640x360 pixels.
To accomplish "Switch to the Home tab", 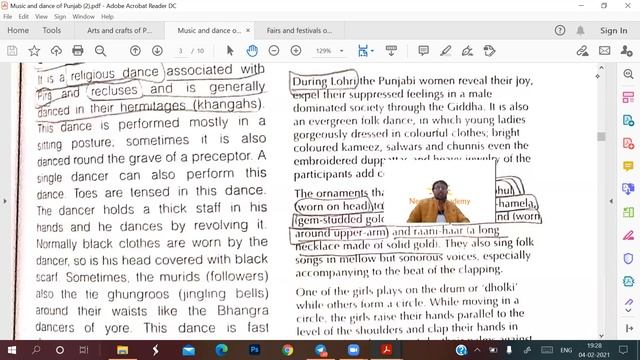I will coord(18,31).
